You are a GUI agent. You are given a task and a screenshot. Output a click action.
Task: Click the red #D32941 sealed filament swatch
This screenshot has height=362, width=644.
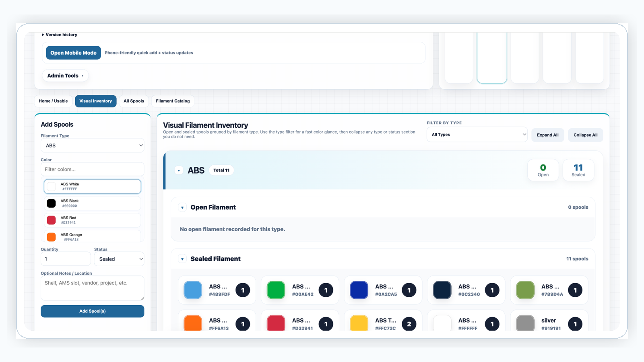(x=276, y=323)
